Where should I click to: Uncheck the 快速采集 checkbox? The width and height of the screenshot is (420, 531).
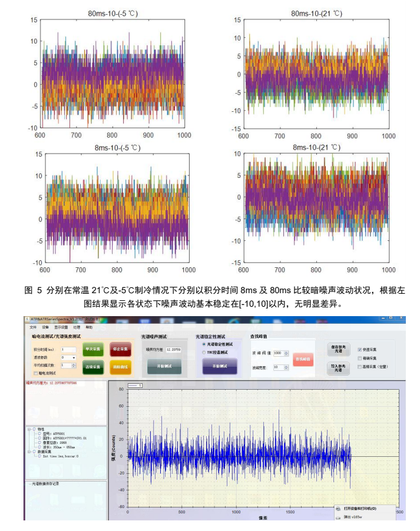tap(360, 349)
